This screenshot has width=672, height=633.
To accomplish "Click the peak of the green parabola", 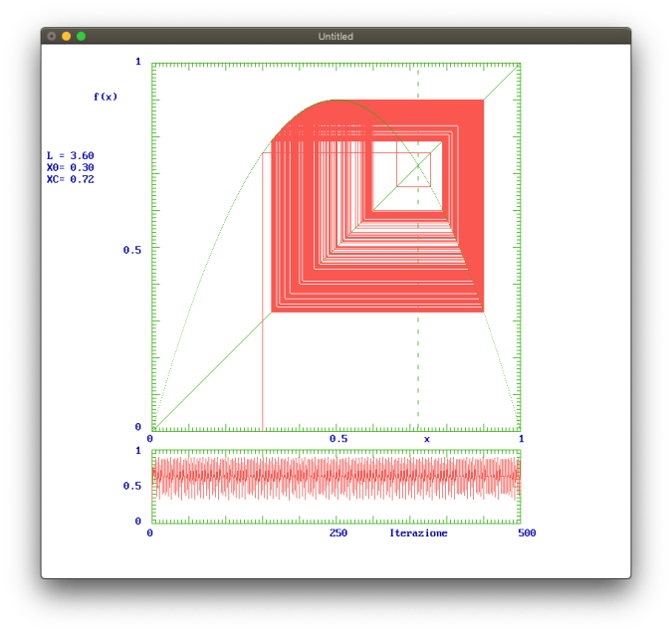I will tap(336, 101).
